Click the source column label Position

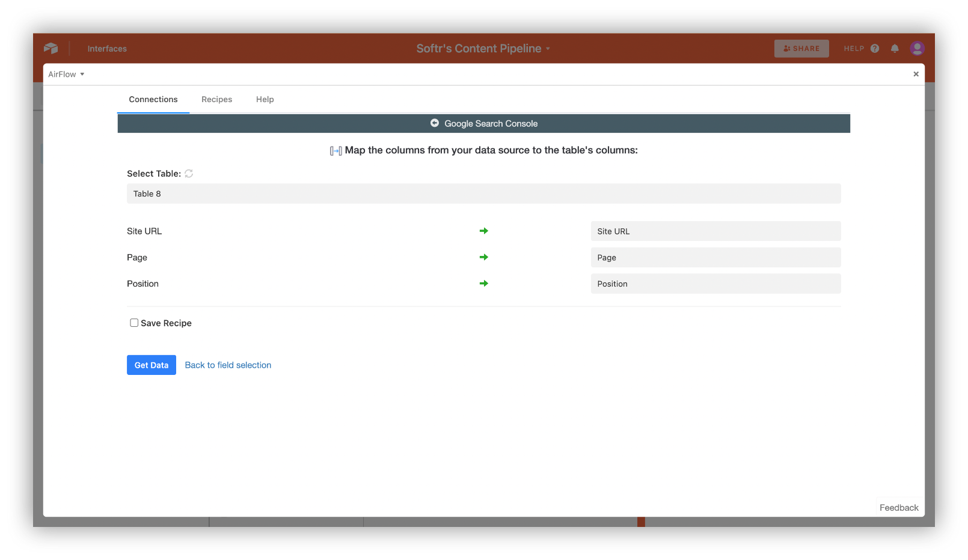pyautogui.click(x=142, y=284)
